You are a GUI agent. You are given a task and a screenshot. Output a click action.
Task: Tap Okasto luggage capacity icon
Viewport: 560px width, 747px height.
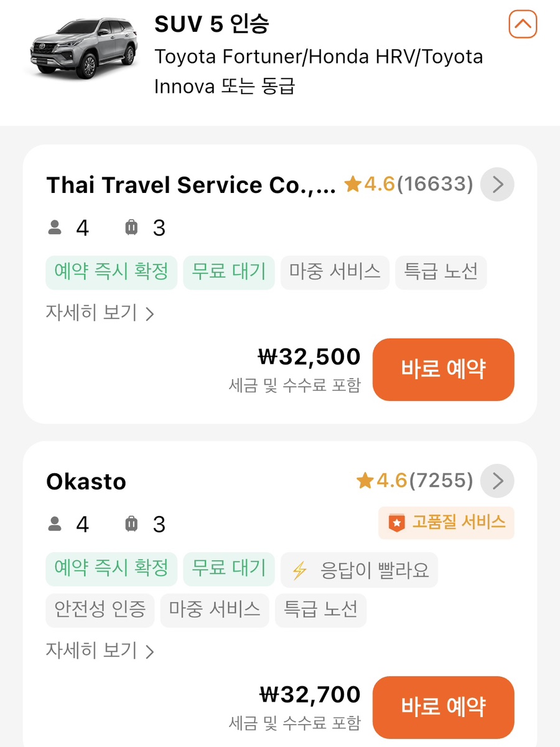click(x=131, y=525)
